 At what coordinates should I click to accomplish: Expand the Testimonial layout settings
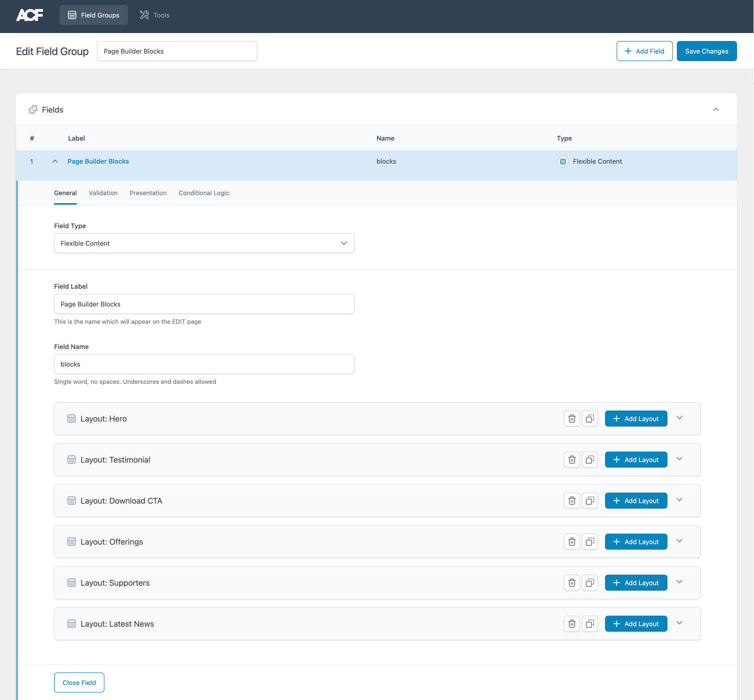click(x=679, y=459)
